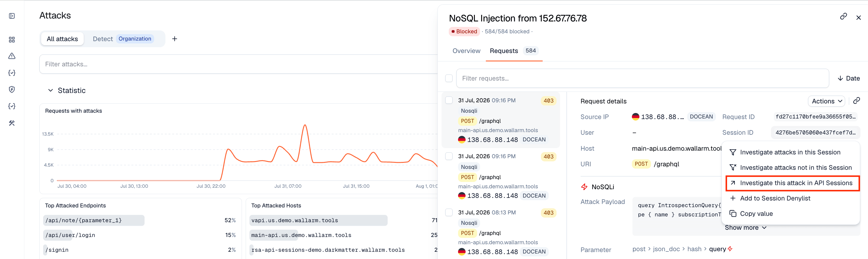Click the /api/note/{parameter_1} endpoint bar

tap(94, 220)
